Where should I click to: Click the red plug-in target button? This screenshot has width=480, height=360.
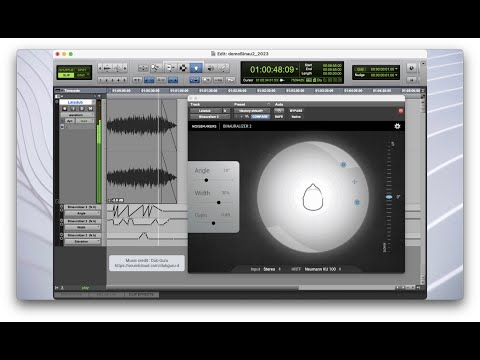[x=400, y=111]
